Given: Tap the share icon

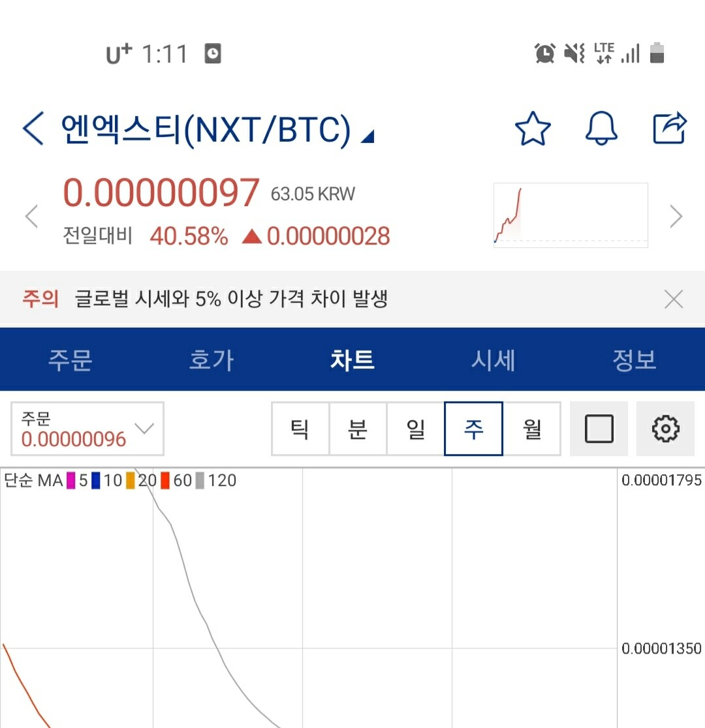Looking at the screenshot, I should pos(668,129).
